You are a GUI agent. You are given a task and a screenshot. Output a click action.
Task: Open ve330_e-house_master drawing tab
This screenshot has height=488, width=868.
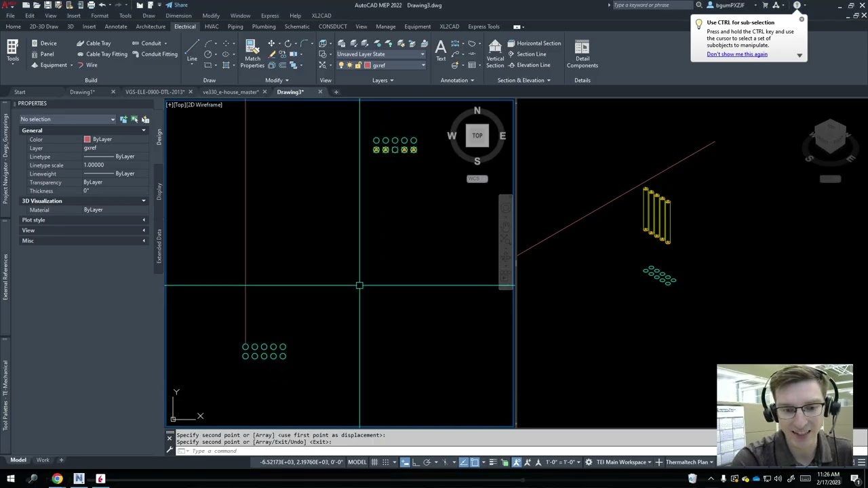(231, 92)
